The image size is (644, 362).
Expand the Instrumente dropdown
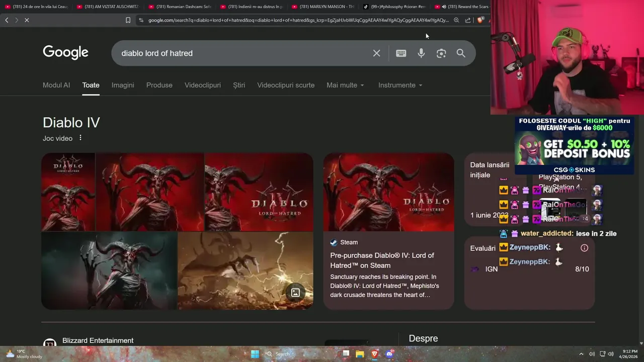coord(400,85)
